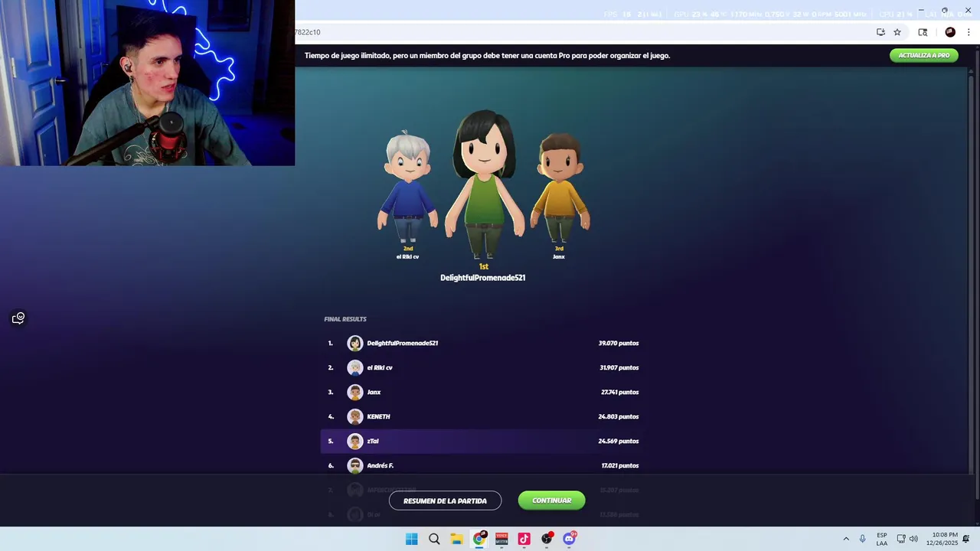Image resolution: width=980 pixels, height=551 pixels.
Task: Click the 3rd place Janx avatar figure
Action: pos(560,187)
